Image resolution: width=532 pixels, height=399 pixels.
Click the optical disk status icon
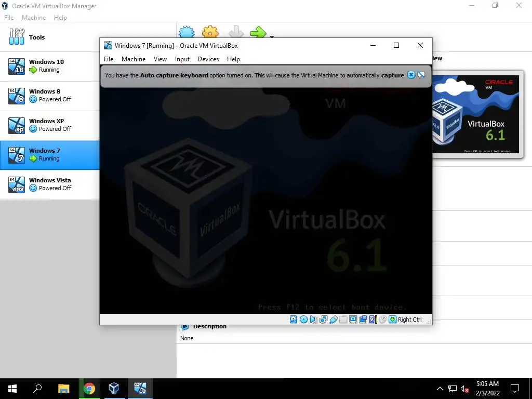pyautogui.click(x=303, y=320)
